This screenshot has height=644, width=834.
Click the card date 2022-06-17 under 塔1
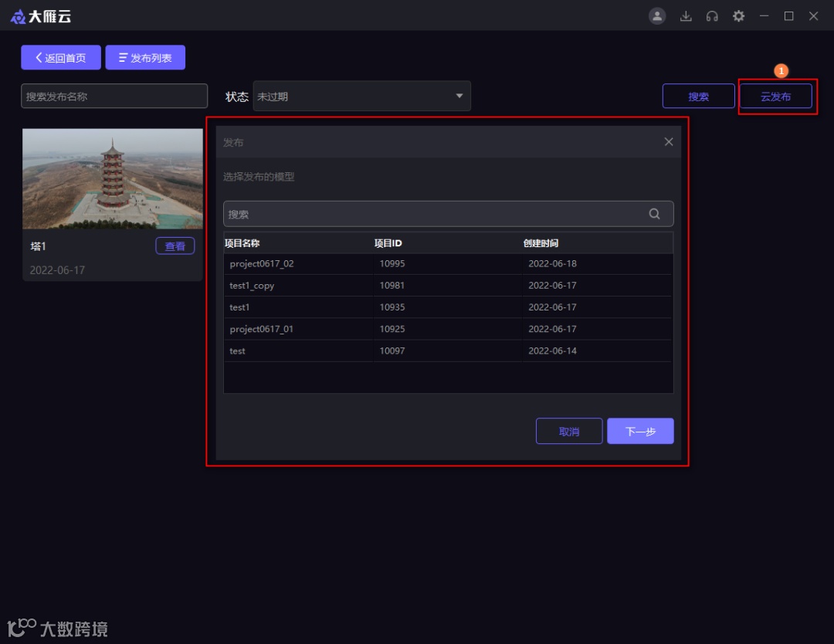click(57, 270)
